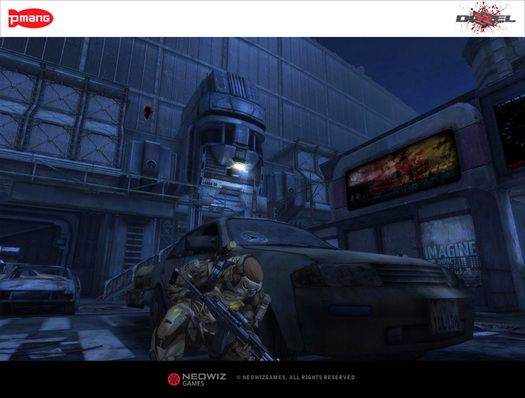Viewport: 525px width, 398px height.
Task: Click the NEOWIZ GAMES wordmark
Action: click(x=204, y=379)
